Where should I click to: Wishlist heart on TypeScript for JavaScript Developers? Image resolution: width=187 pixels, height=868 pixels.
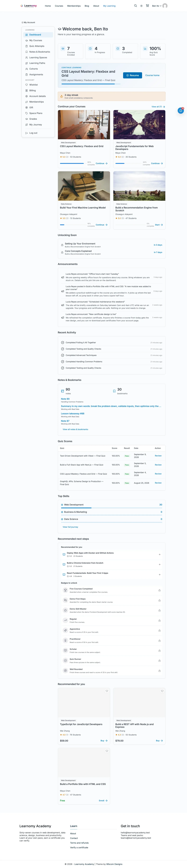pyautogui.click(x=107, y=691)
